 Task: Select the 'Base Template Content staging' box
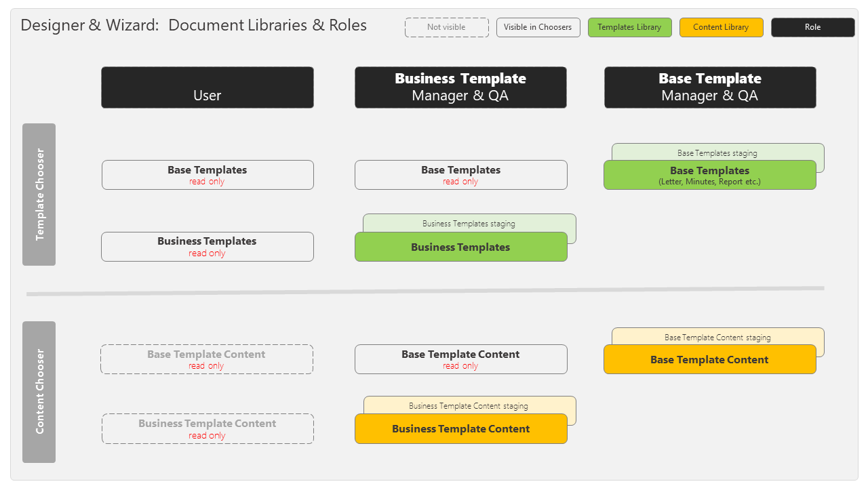(717, 337)
